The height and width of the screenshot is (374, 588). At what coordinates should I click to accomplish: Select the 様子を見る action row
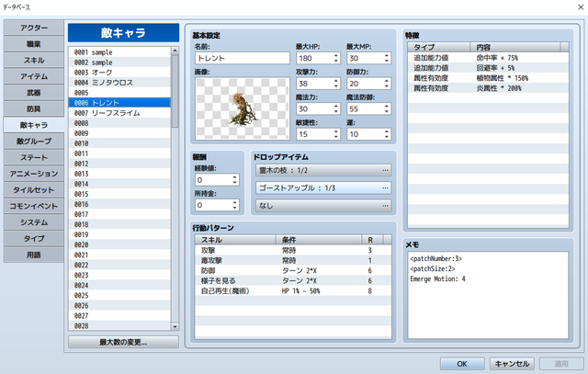click(293, 280)
